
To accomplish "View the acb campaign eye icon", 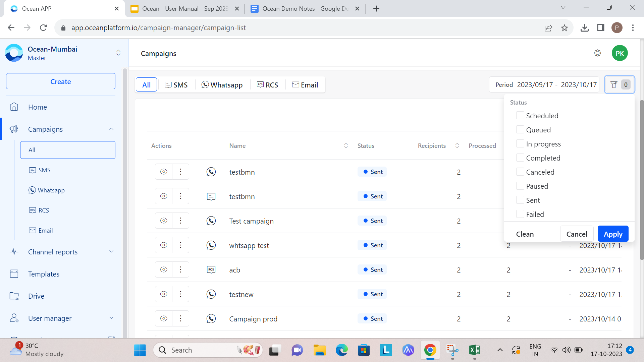I will coord(164,269).
